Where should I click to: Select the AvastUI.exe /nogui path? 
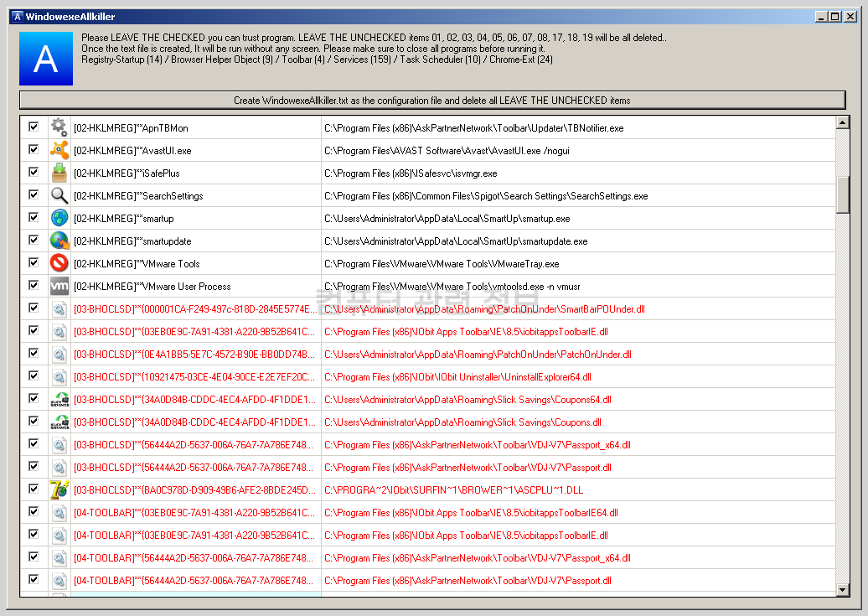point(447,151)
